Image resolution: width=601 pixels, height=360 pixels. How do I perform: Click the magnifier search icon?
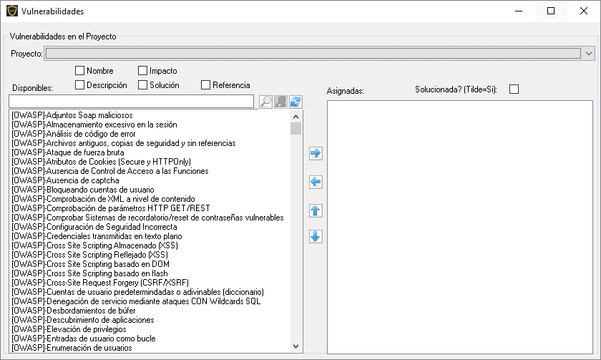(266, 102)
